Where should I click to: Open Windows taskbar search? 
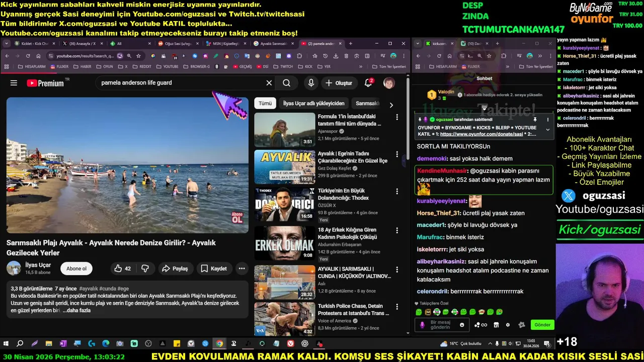20,344
